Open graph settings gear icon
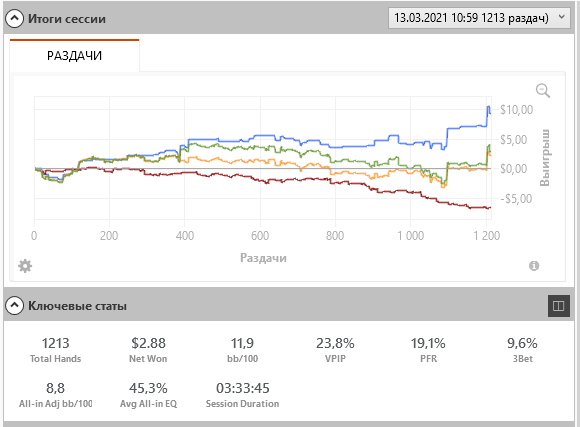Screen dimensions: 580x427 click(25, 266)
